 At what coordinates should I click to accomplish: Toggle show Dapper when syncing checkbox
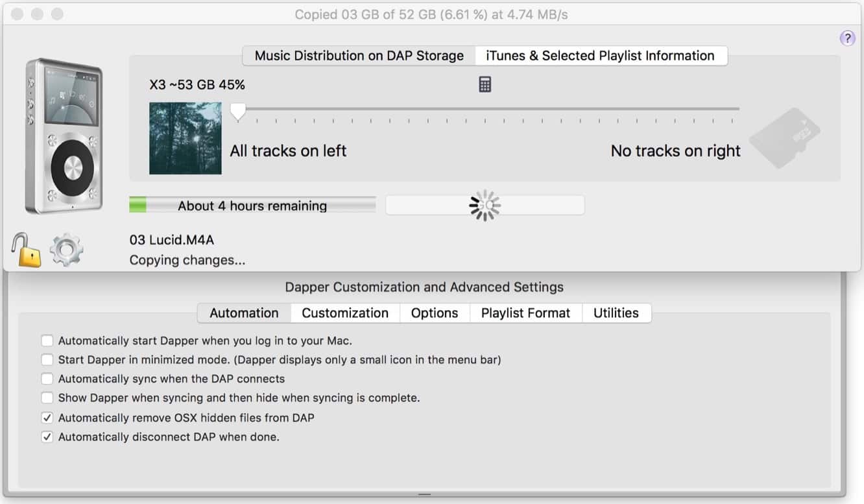(47, 398)
